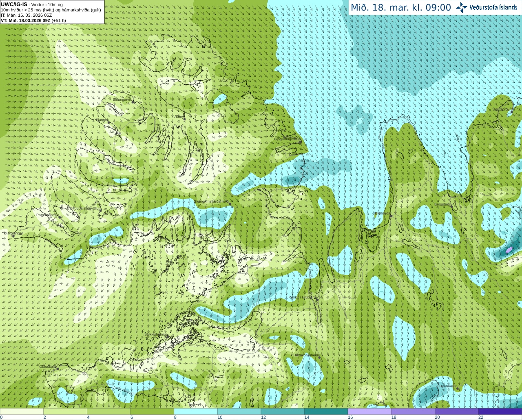Click the Veðurstofa Íslands logo icon
The image size is (522, 420).
click(x=462, y=7)
